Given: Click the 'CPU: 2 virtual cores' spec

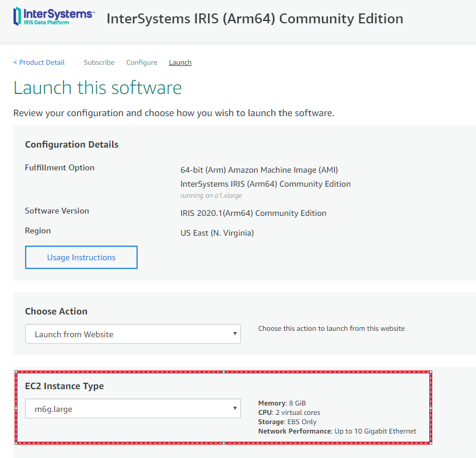Looking at the screenshot, I should [289, 412].
